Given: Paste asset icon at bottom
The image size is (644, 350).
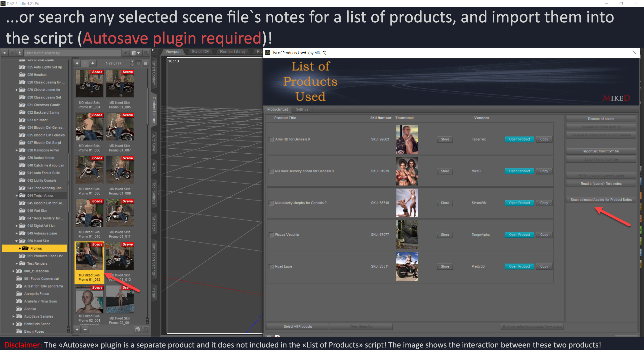Looking at the screenshot, I should (x=145, y=329).
